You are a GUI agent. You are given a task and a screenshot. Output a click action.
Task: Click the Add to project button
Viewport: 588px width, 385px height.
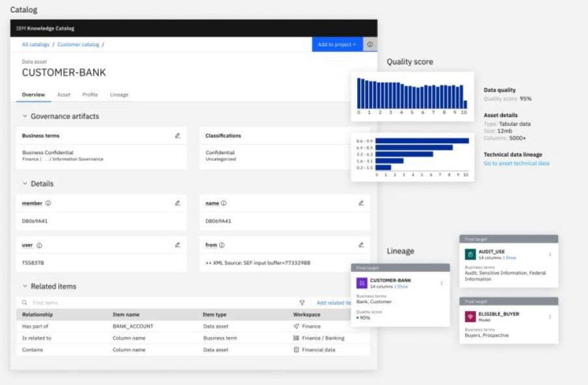coord(337,44)
